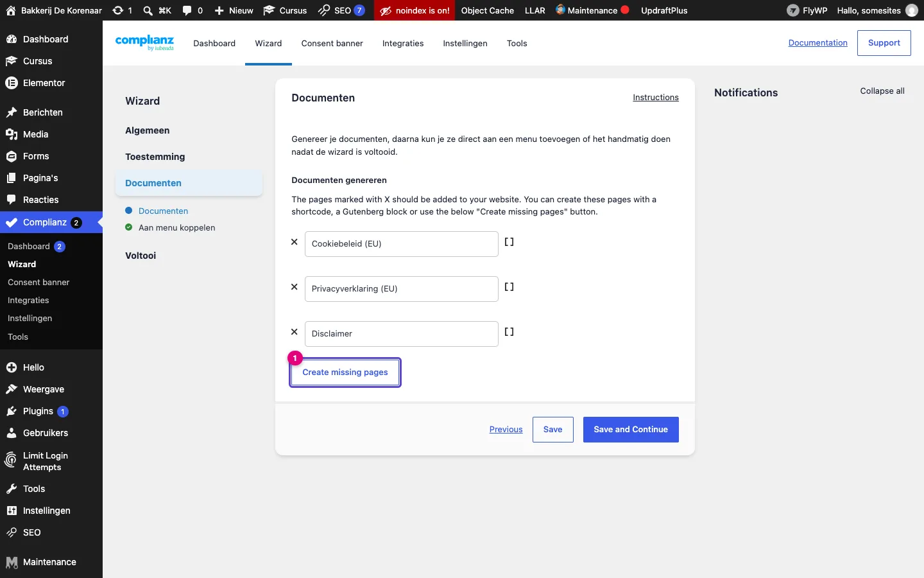Click the home icon for Bakkerij De Korenaar
This screenshot has width=924, height=578.
click(11, 10)
